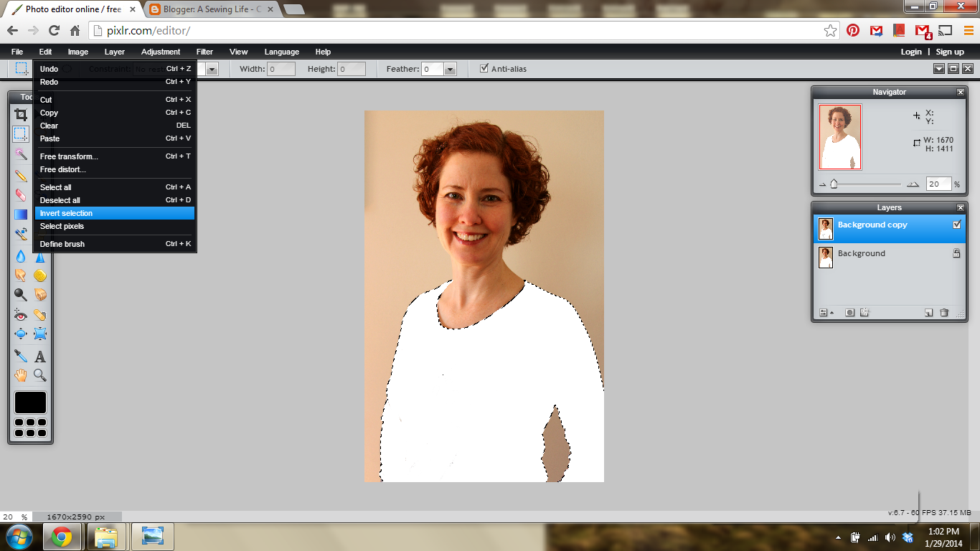Add a layer mask
980x551 pixels.
pos(849,313)
